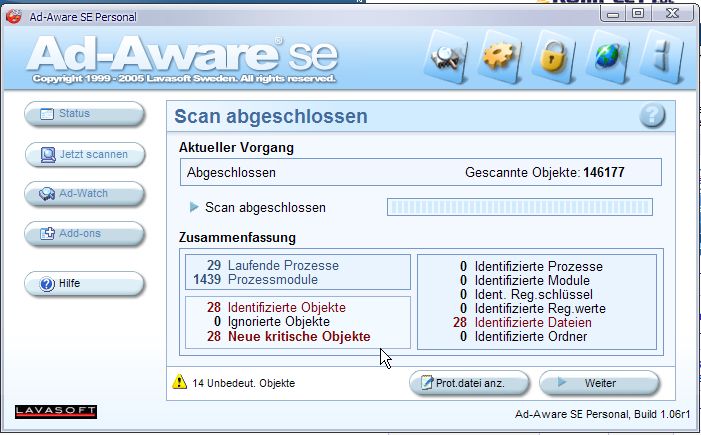Open the Add-ons section

click(84, 233)
